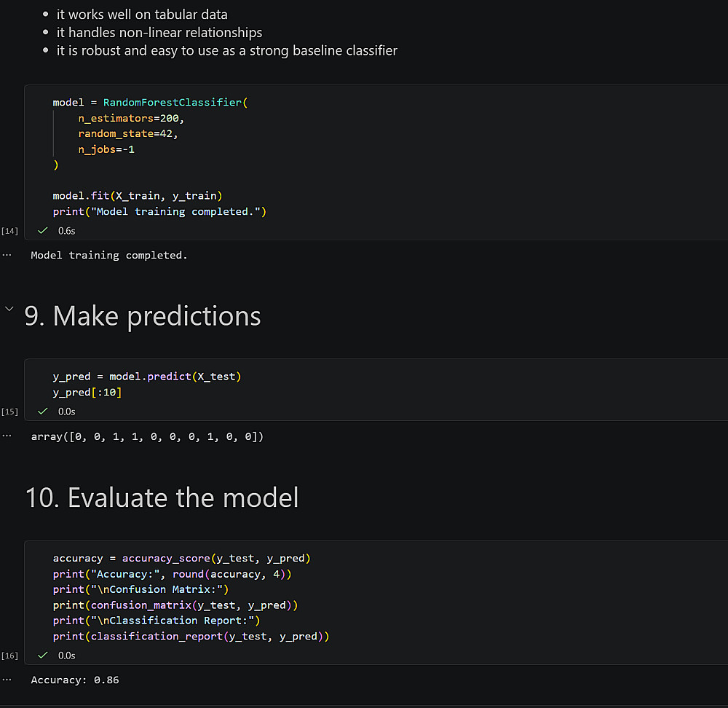
Task: Click the "10. Evaluate the model" heading
Action: (x=162, y=498)
